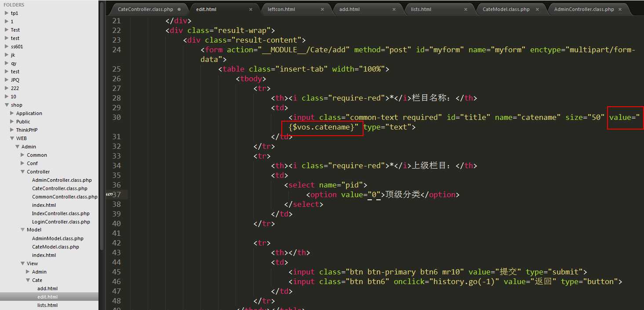
Task: Collapse the Cate folder arrow
Action: [28, 280]
